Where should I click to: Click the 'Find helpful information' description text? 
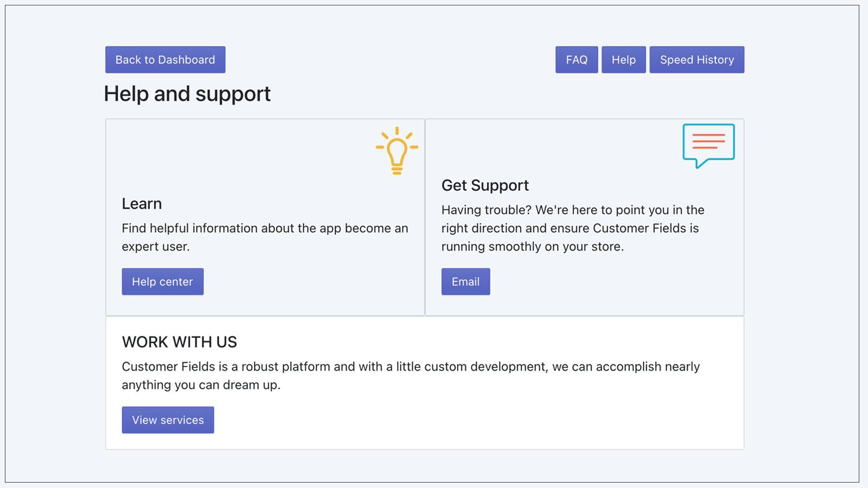(x=265, y=237)
